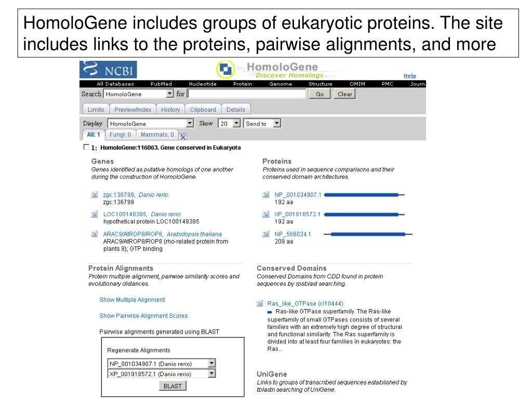The height and width of the screenshot is (399, 532).
Task: Open link icon beside ARAC9/AtROP8/ROP8 gene
Action: click(95, 234)
